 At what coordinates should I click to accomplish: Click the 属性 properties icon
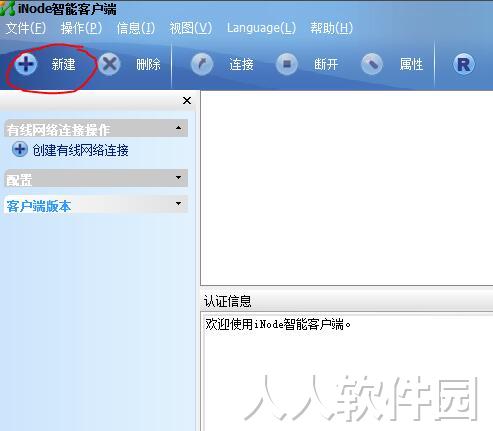(x=372, y=64)
